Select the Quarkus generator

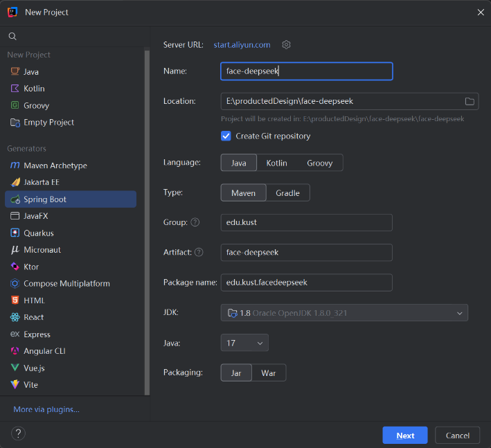click(x=38, y=233)
